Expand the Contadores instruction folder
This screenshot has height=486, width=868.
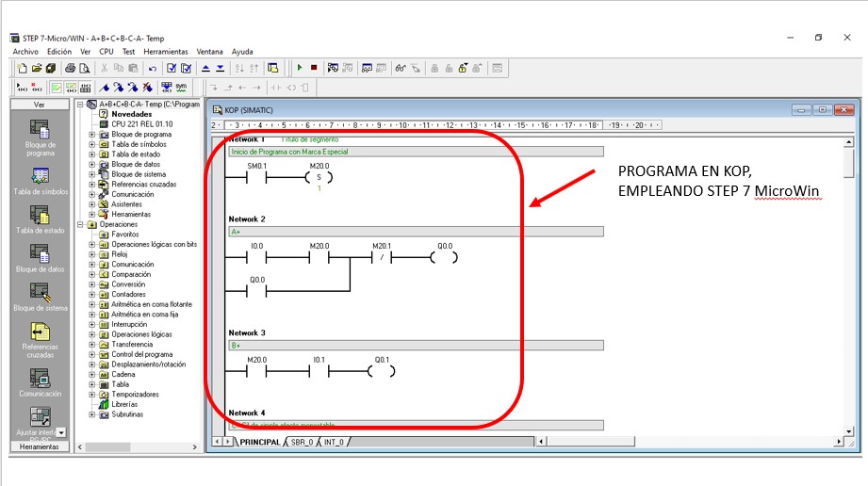pos(92,295)
